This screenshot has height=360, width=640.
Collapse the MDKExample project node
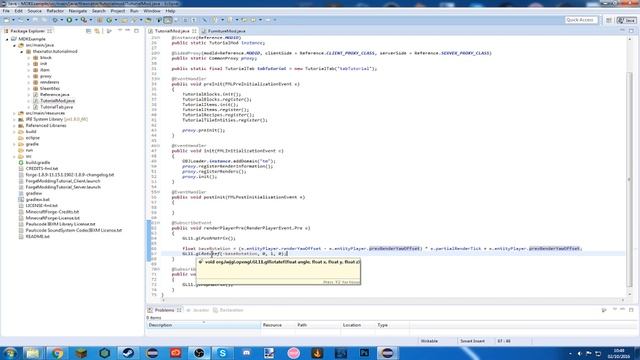point(7,39)
